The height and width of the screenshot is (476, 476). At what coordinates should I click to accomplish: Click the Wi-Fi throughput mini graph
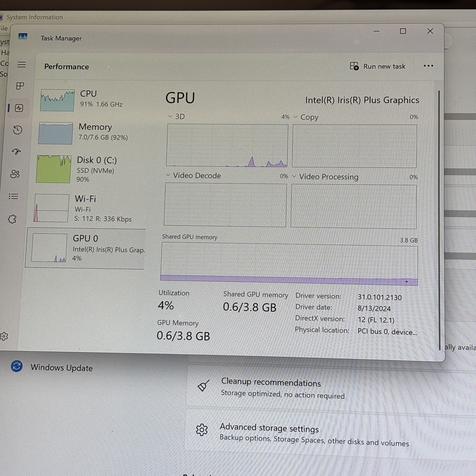pyautogui.click(x=52, y=208)
